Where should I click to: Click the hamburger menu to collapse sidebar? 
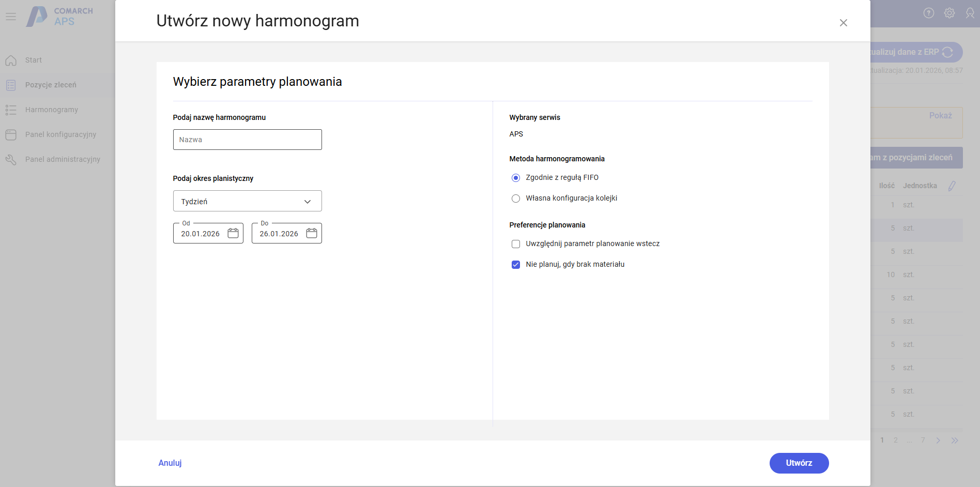point(11,16)
